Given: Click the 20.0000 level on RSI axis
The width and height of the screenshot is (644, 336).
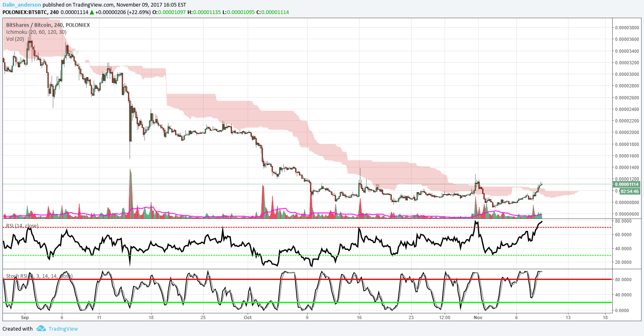Looking at the screenshot, I should click(623, 262).
